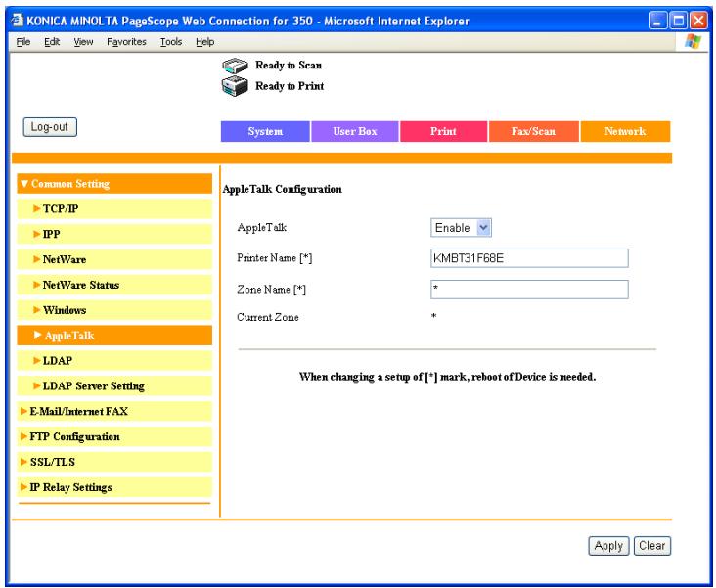The image size is (716, 588).
Task: Select the AppleTalk sidebar item
Action: (x=114, y=336)
